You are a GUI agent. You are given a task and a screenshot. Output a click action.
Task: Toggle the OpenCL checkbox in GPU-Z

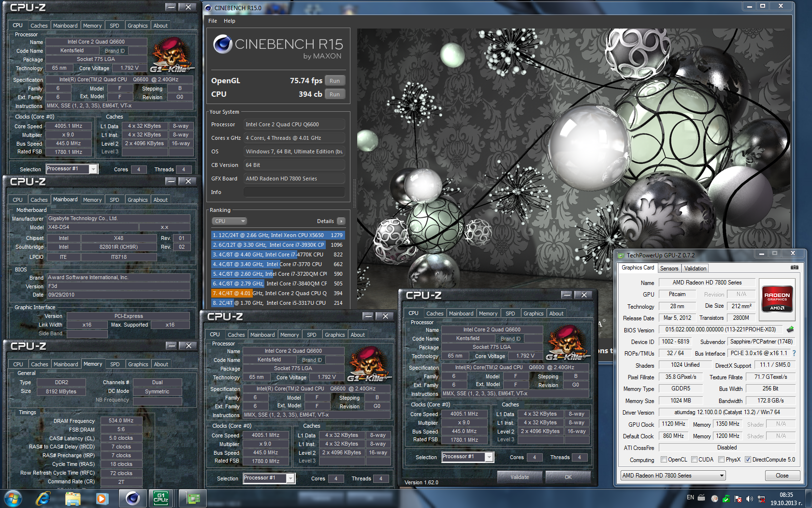coord(664,460)
